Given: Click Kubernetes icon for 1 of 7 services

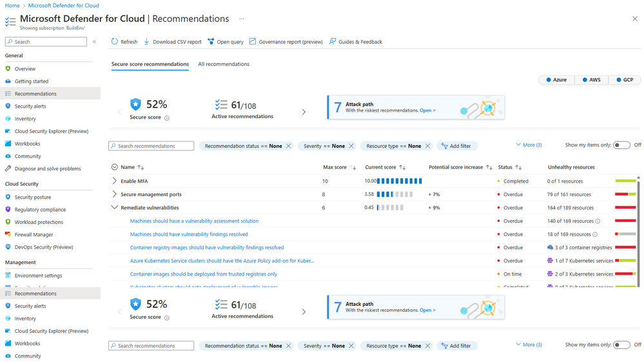Looking at the screenshot, I should (550, 261).
